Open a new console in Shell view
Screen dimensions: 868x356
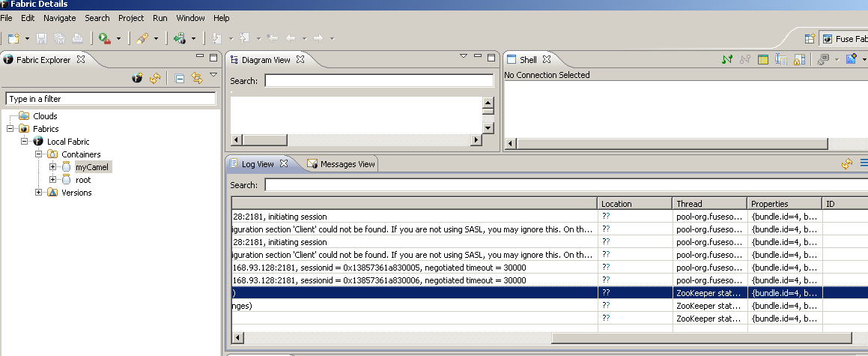852,59
